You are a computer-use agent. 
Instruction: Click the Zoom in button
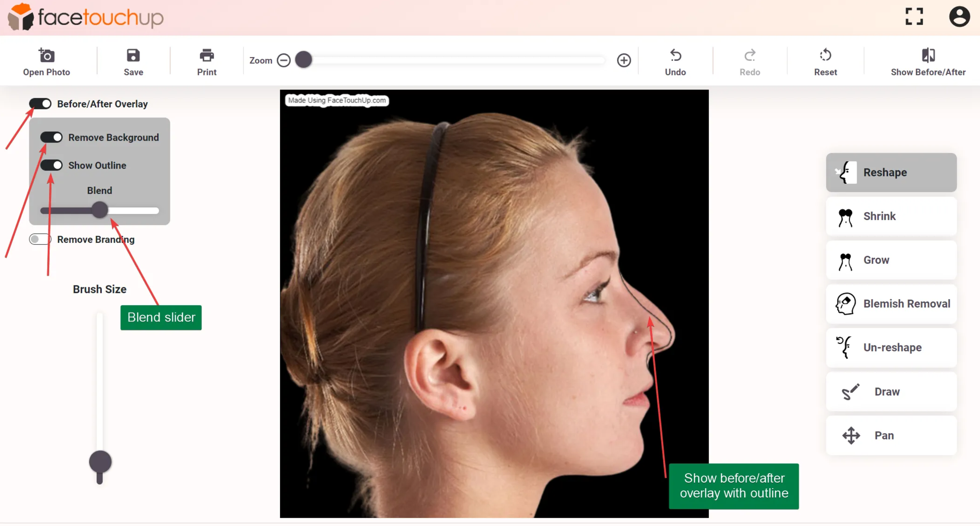(x=624, y=60)
